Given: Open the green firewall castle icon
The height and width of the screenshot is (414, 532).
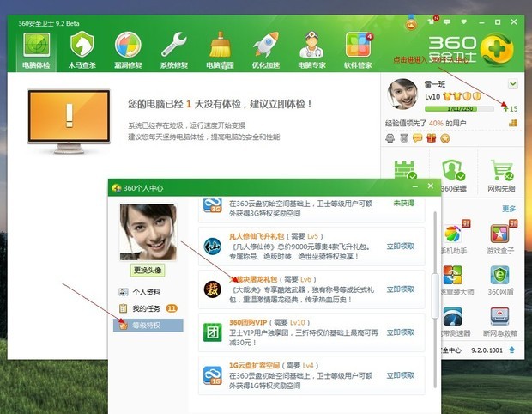Looking at the screenshot, I should (x=405, y=170).
